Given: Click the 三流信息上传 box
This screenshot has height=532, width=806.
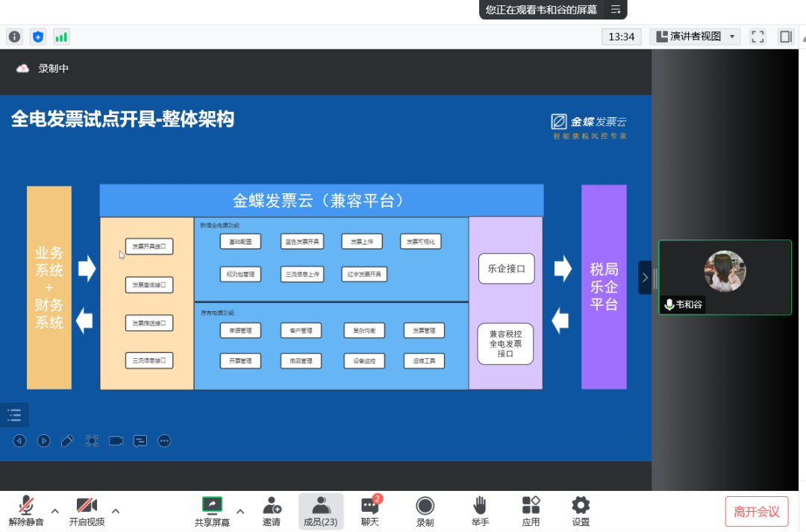Looking at the screenshot, I should pyautogui.click(x=302, y=274).
